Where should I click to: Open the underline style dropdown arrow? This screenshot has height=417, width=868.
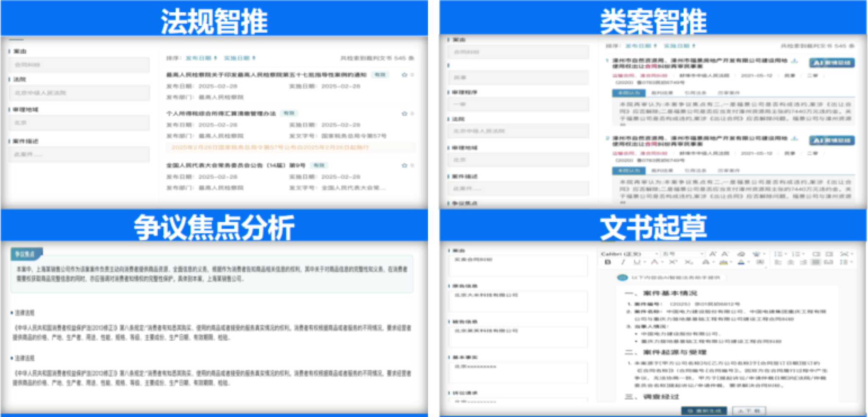coord(645,262)
